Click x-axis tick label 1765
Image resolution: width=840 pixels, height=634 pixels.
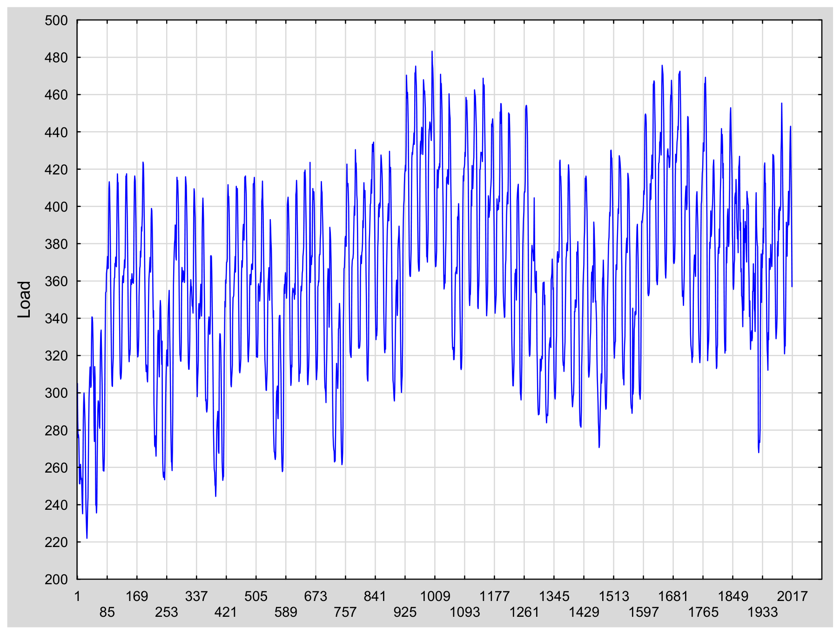coord(703,612)
